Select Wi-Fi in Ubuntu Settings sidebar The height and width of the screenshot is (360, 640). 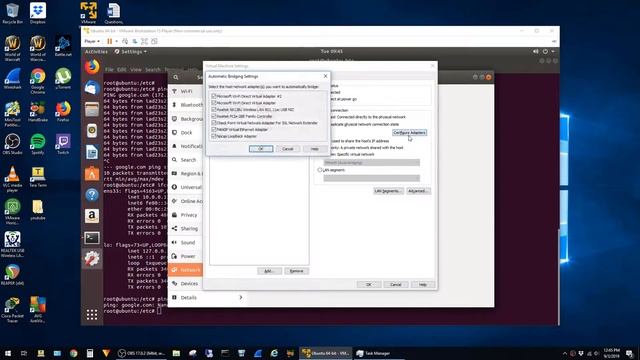tap(186, 91)
